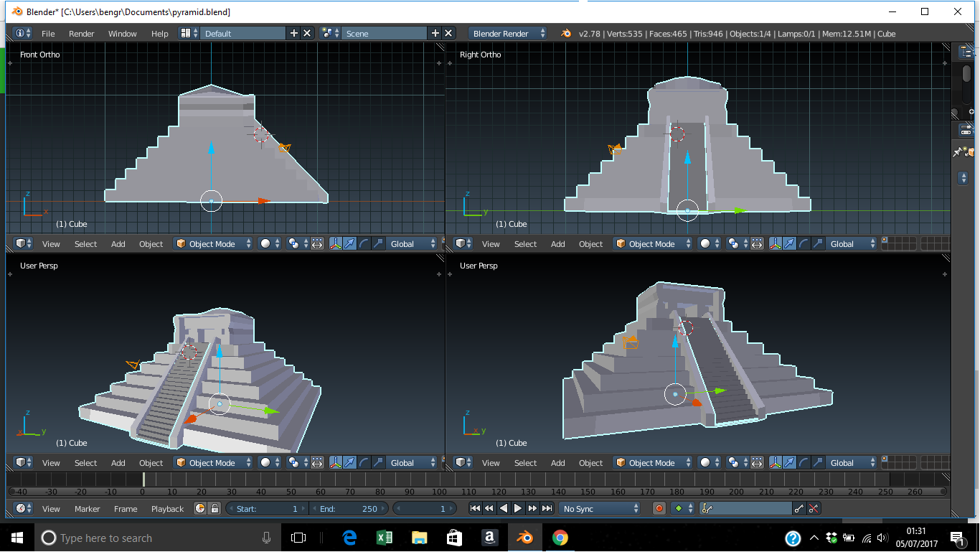
Task: Open Google Chrome from the taskbar
Action: pyautogui.click(x=560, y=538)
